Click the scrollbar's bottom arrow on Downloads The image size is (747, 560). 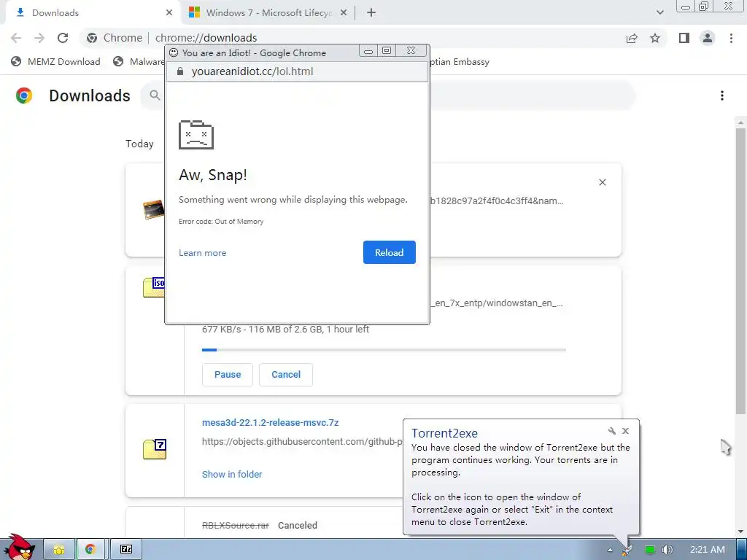[740, 531]
